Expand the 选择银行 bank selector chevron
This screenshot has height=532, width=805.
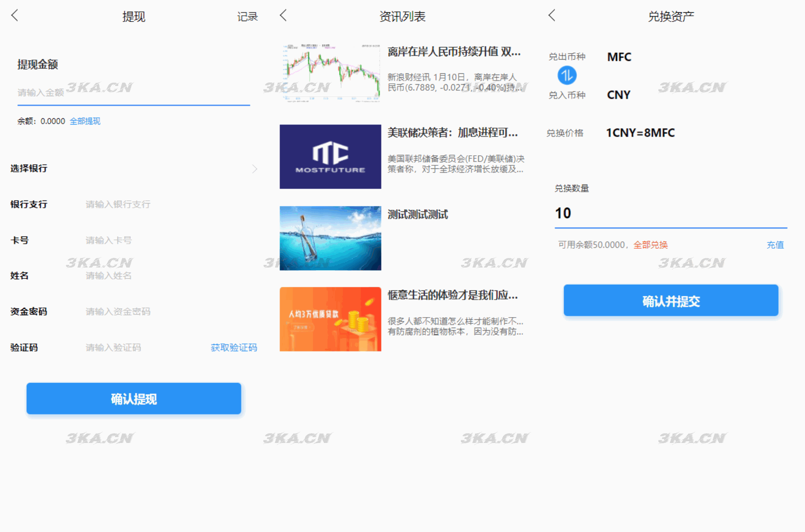(255, 169)
